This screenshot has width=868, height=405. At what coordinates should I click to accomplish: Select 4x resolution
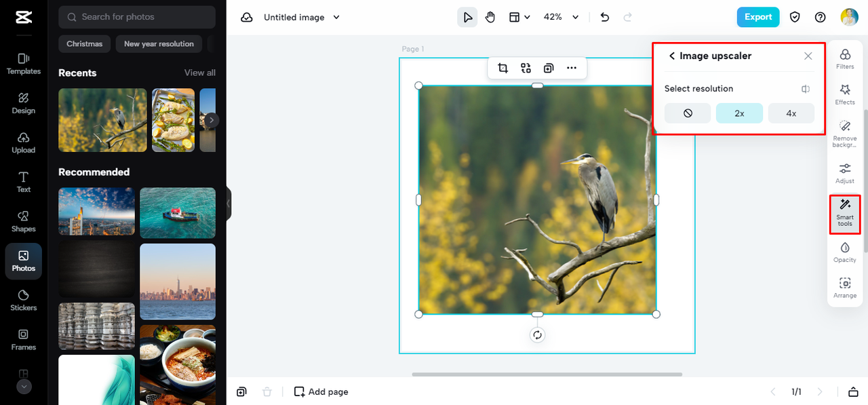click(791, 113)
